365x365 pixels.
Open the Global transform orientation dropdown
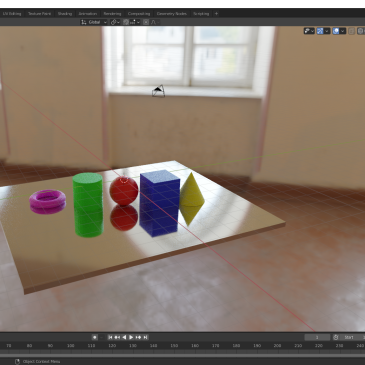[x=94, y=22]
